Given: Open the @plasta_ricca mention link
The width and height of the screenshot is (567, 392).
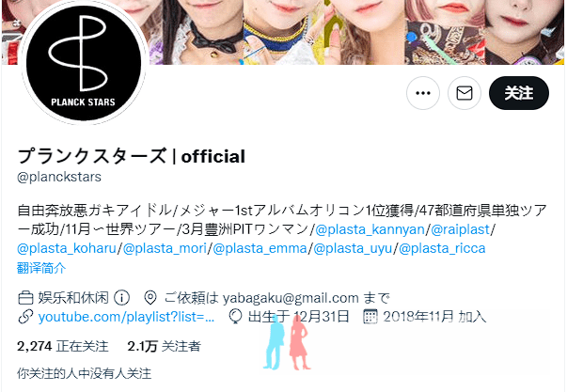Looking at the screenshot, I should point(442,248).
